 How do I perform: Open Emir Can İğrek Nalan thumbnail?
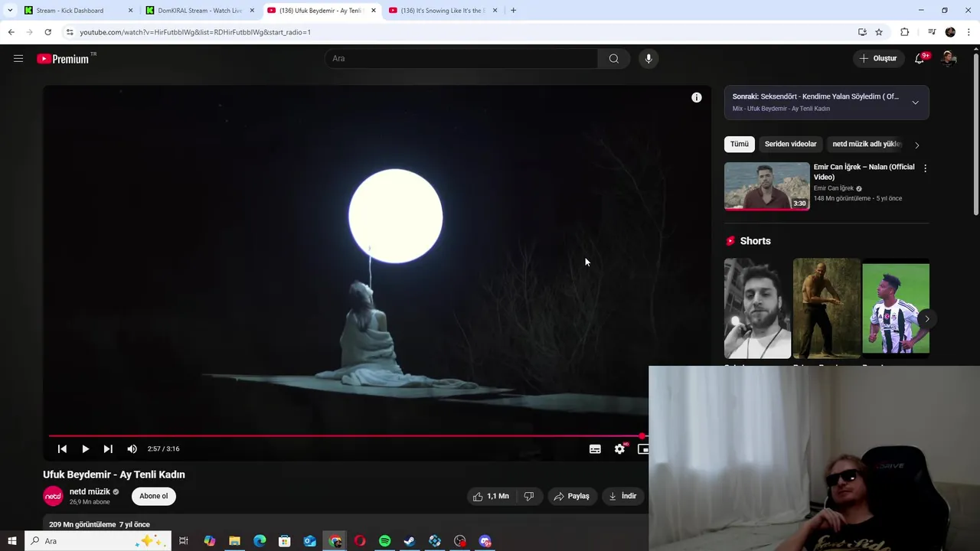pos(766,186)
